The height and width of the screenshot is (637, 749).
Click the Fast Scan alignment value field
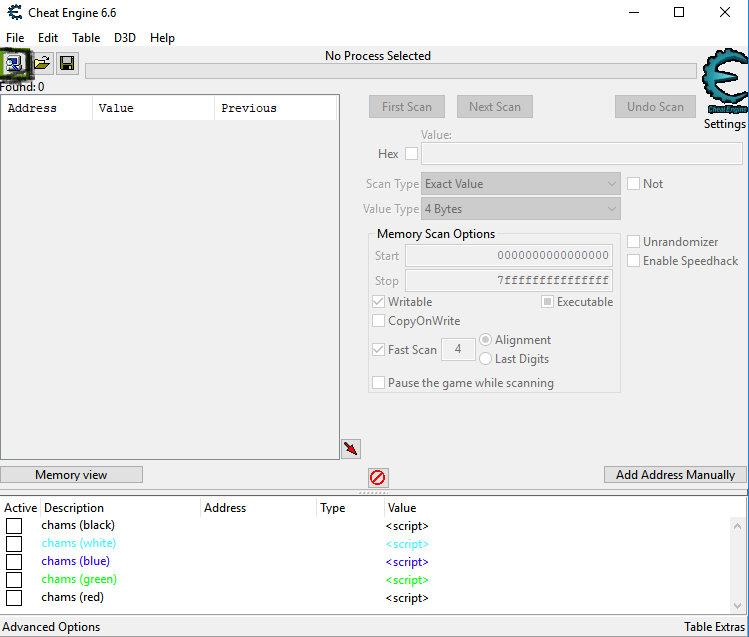tap(458, 349)
